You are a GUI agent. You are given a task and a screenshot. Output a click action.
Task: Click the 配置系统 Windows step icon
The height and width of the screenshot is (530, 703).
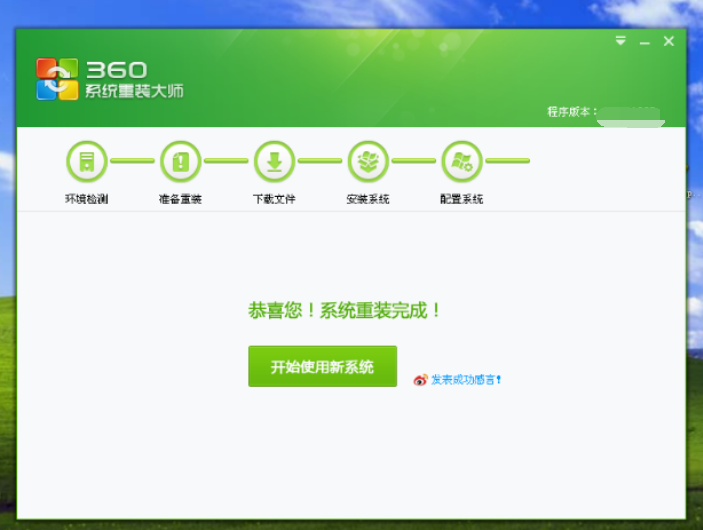click(x=461, y=160)
